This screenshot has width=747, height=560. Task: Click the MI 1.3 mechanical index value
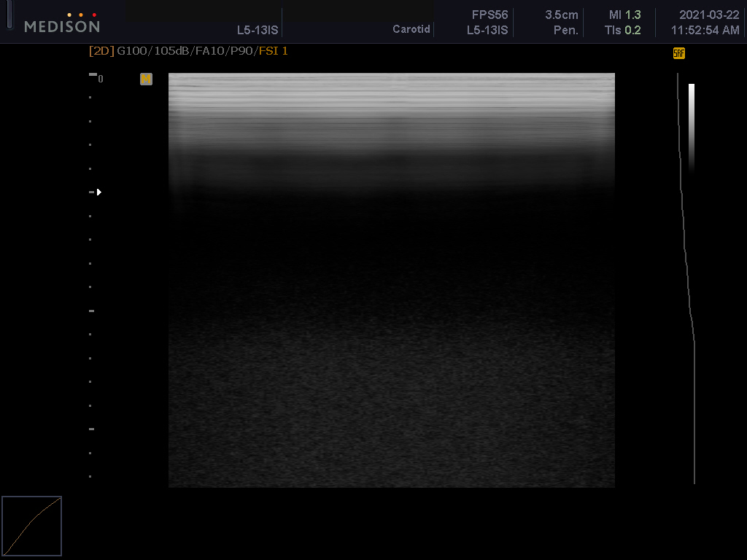click(624, 15)
